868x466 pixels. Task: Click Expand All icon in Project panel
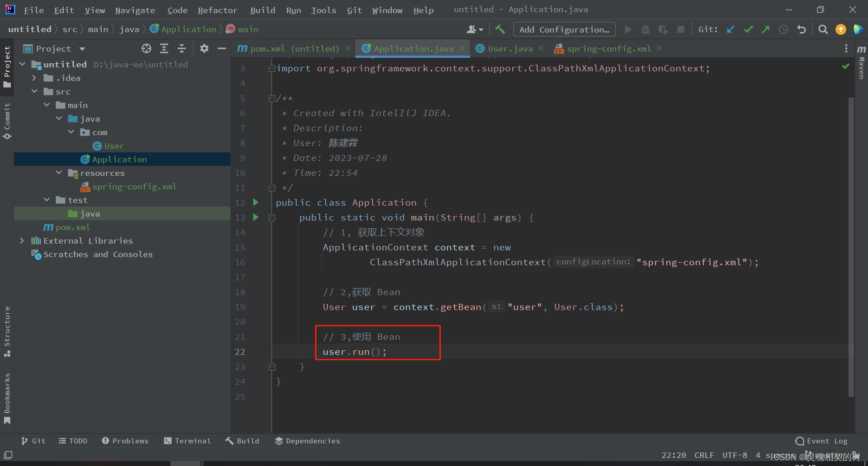[164, 48]
